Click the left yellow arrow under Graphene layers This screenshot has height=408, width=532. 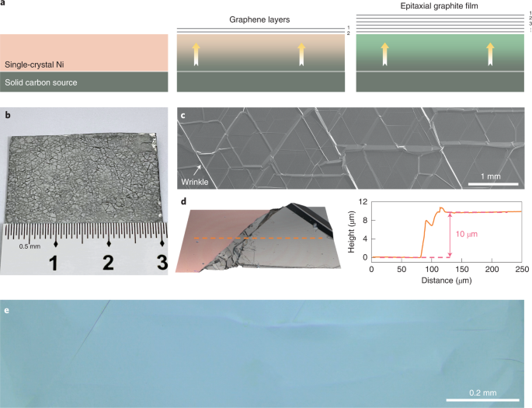(x=196, y=54)
